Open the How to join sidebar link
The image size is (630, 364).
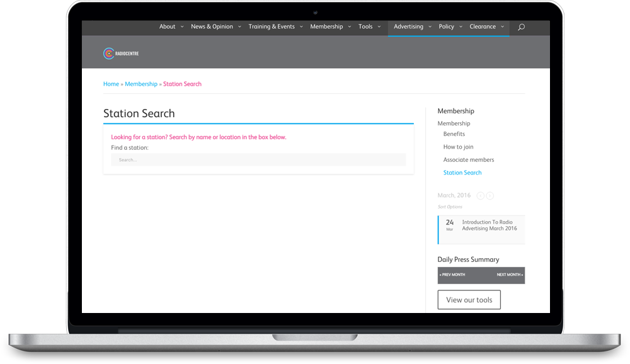point(458,147)
